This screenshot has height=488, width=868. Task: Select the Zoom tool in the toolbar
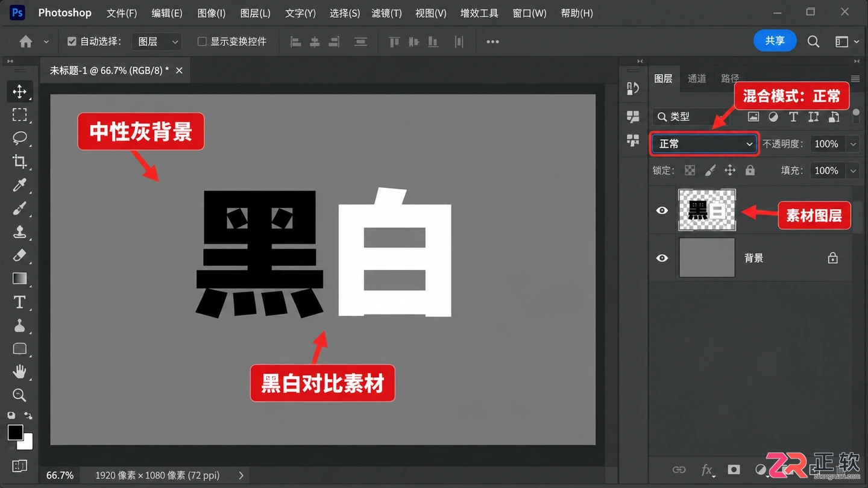(19, 395)
